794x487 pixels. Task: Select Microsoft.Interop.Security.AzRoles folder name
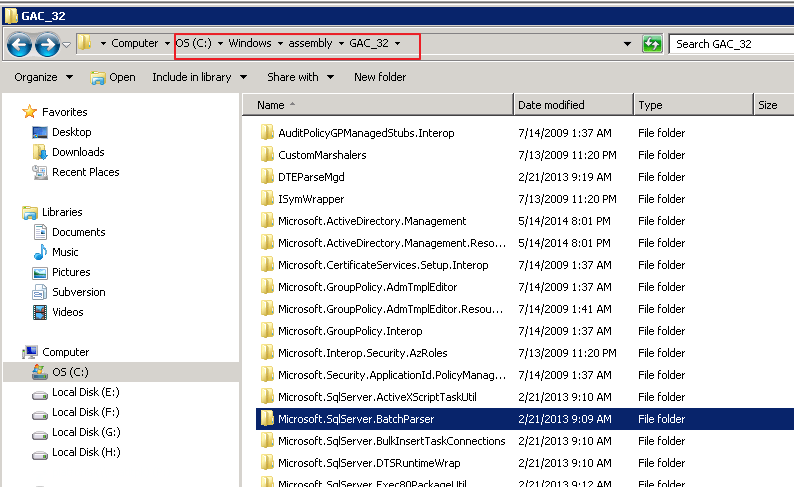tap(363, 353)
